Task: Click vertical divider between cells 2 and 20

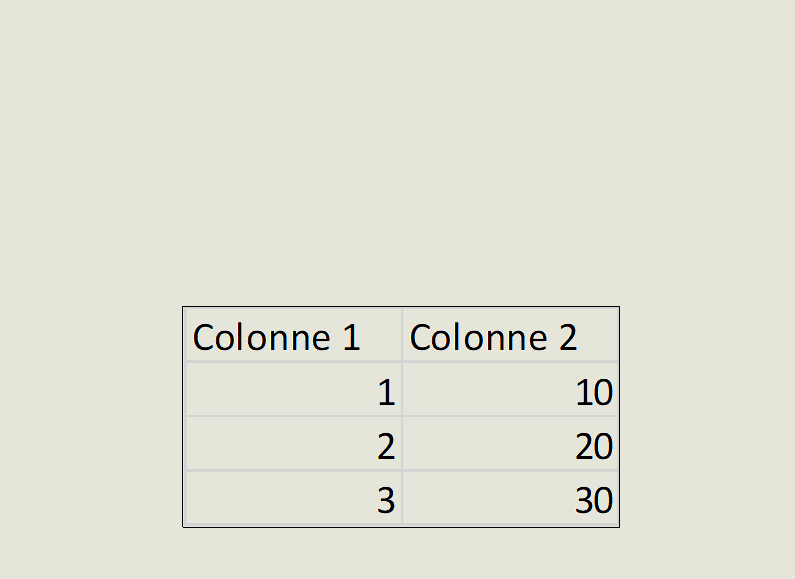Action: [x=402, y=445]
